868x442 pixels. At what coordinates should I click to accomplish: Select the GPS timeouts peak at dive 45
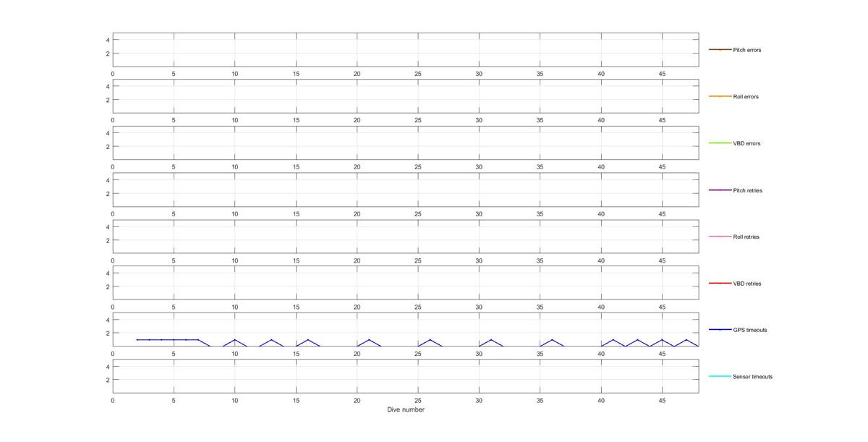(x=662, y=340)
